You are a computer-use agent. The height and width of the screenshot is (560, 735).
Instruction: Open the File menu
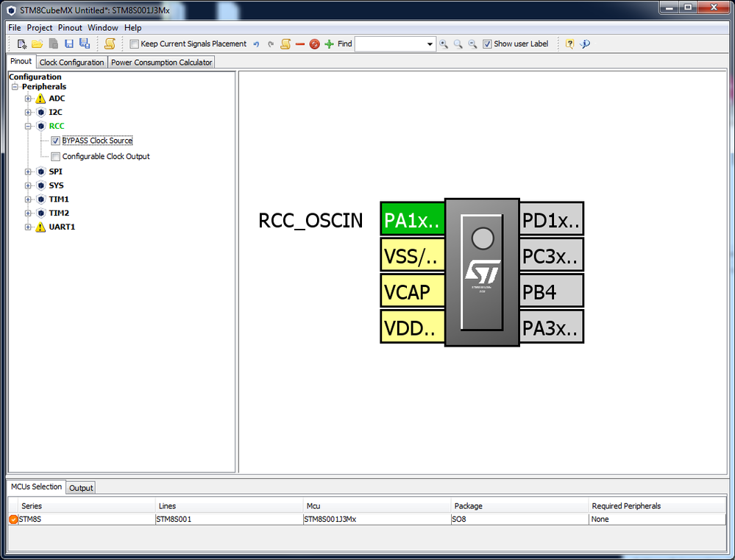15,28
